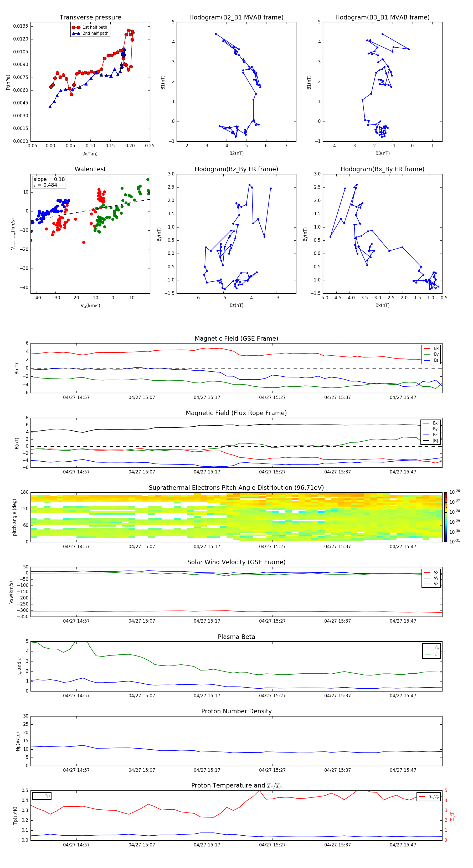Image resolution: width=473 pixels, height=868 pixels.
Task: Click the 'A(T·m)' axis label
Action: tap(90, 154)
